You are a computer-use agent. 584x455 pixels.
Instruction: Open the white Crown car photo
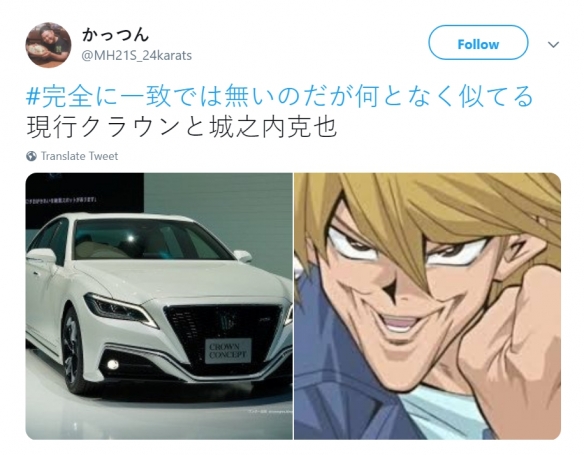click(159, 306)
